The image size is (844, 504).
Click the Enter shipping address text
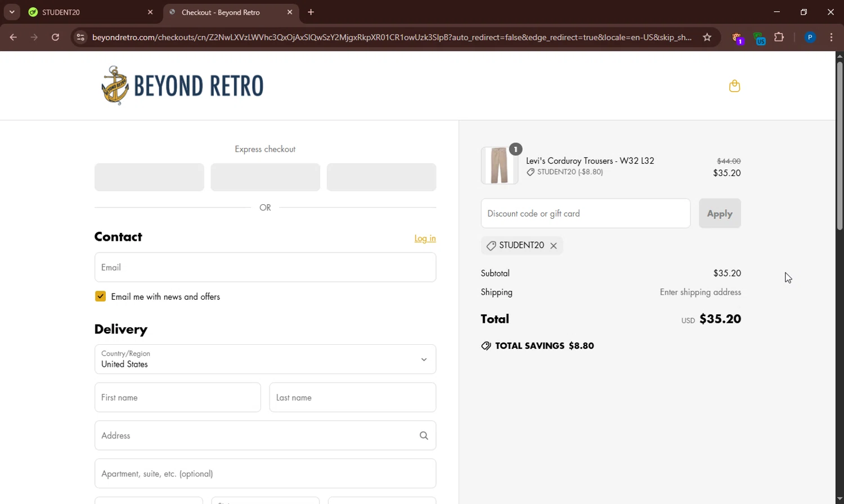pos(700,292)
